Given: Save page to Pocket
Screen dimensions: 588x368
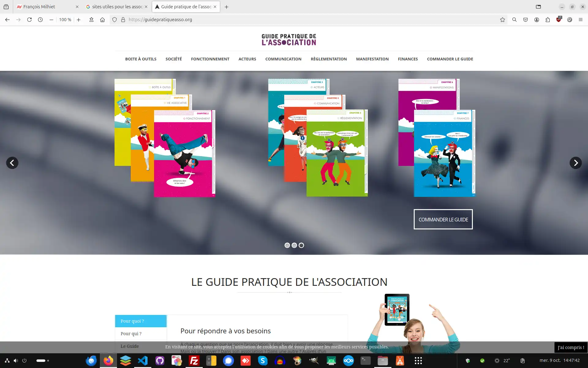Looking at the screenshot, I should 526,20.
